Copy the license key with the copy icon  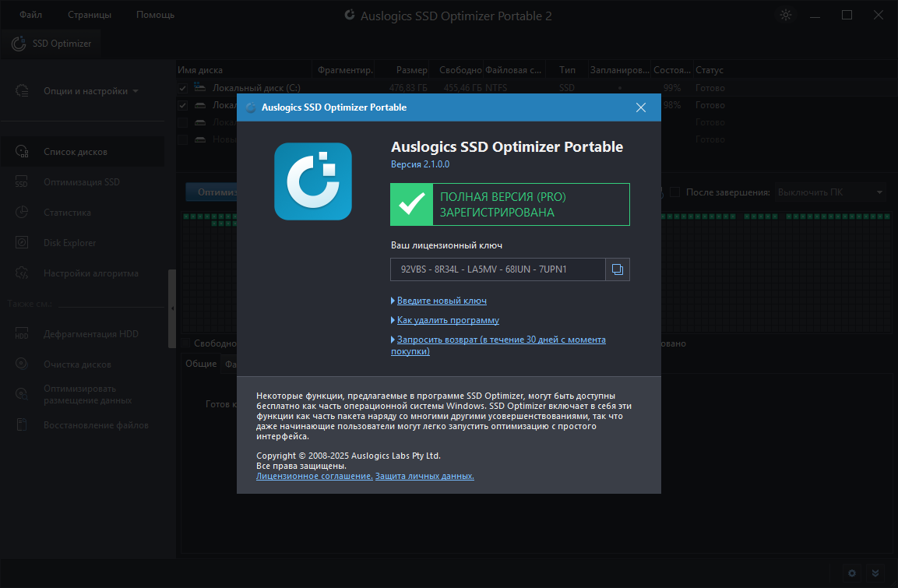(x=618, y=269)
